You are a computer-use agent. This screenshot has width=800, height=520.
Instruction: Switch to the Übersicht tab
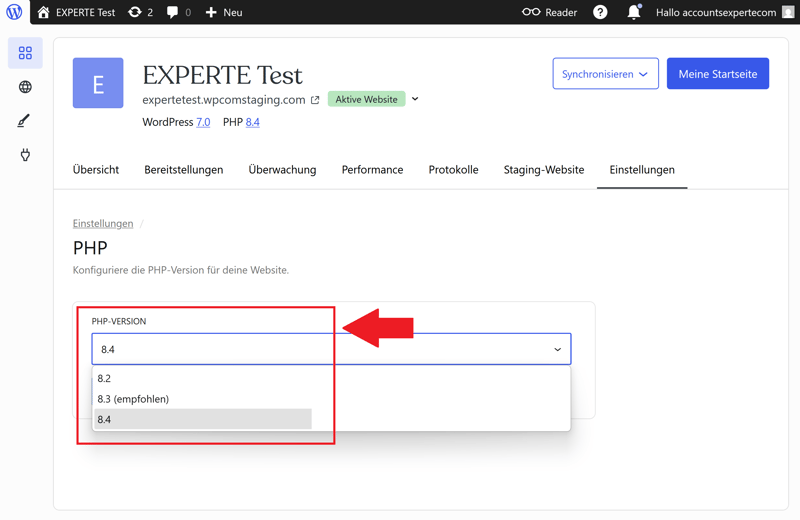click(x=96, y=169)
